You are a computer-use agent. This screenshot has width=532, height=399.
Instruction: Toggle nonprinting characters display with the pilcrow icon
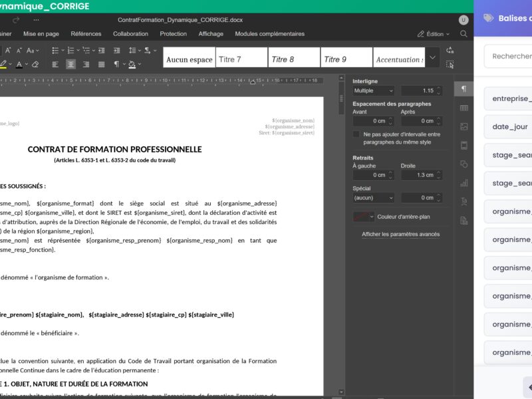click(116, 65)
